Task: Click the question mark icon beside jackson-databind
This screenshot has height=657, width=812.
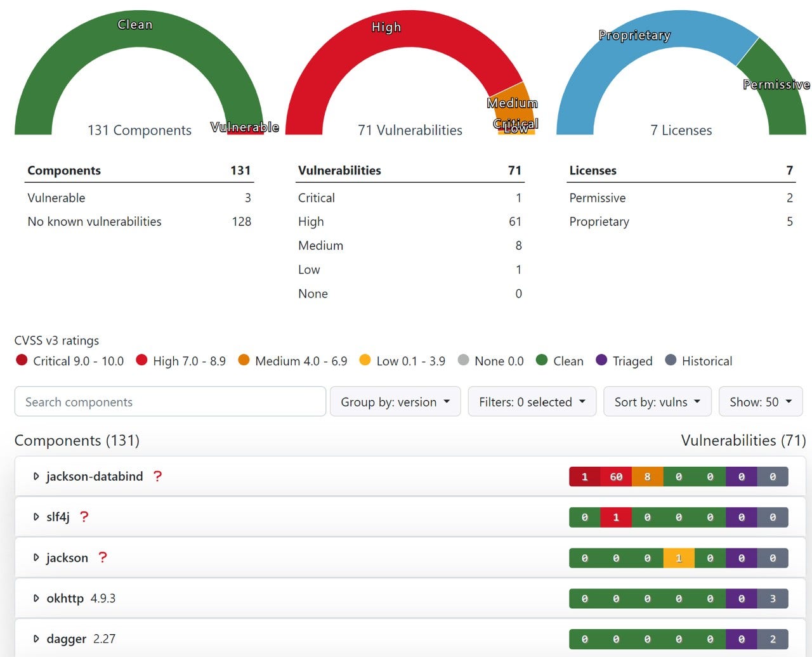Action: pos(157,476)
